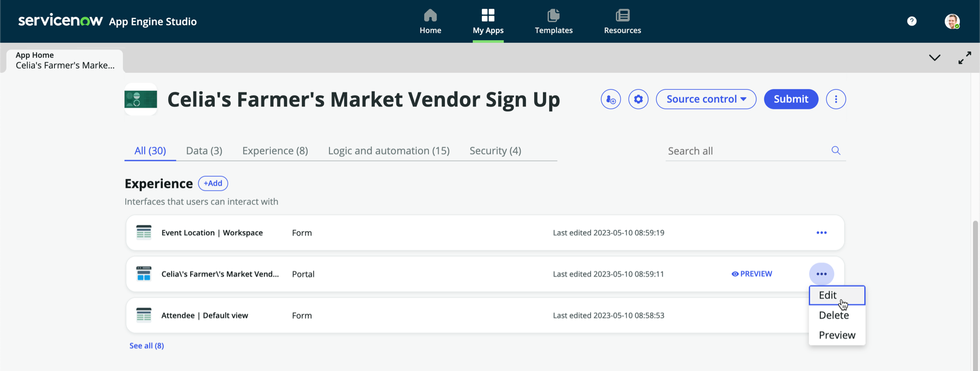The image size is (980, 371).
Task: Open Resources in top navigation
Action: (x=622, y=21)
